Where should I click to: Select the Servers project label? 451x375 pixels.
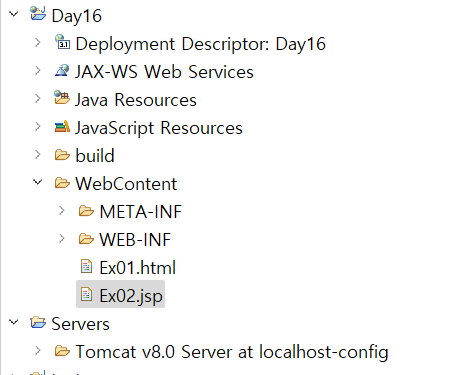coord(80,324)
